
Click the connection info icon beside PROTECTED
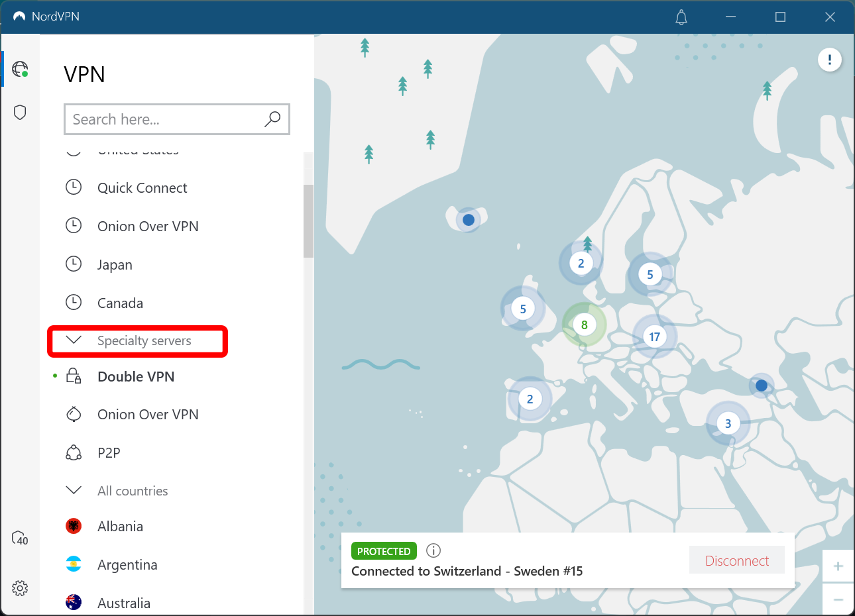433,550
